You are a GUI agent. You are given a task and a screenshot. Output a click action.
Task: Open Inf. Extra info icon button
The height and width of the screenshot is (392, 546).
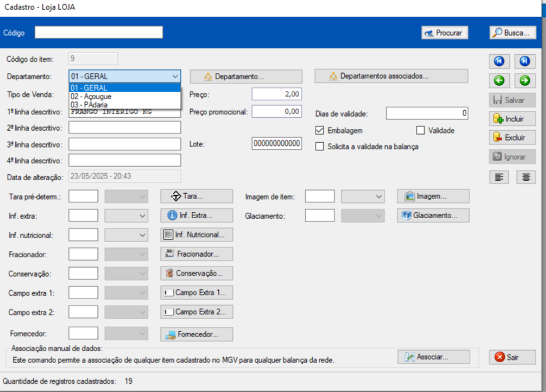pyautogui.click(x=197, y=215)
